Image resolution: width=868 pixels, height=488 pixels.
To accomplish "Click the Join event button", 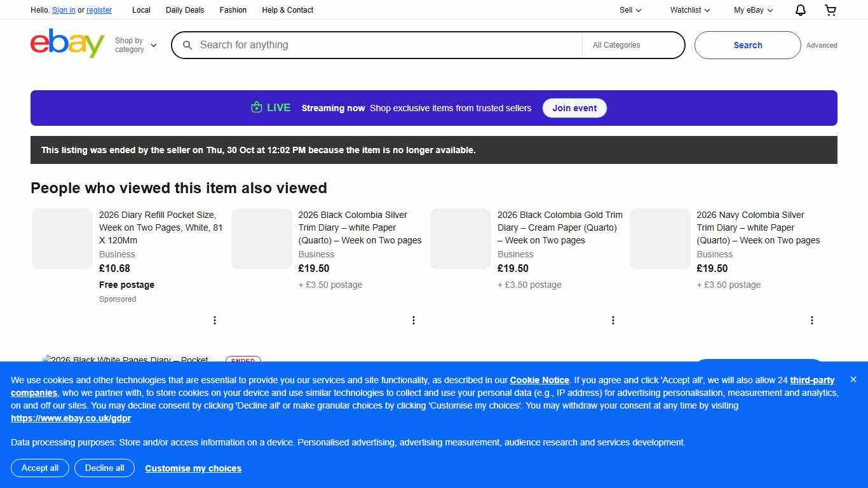I will (x=574, y=108).
